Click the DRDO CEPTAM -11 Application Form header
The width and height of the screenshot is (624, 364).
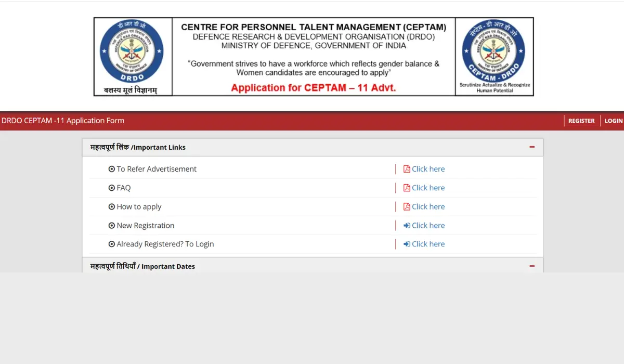(63, 120)
